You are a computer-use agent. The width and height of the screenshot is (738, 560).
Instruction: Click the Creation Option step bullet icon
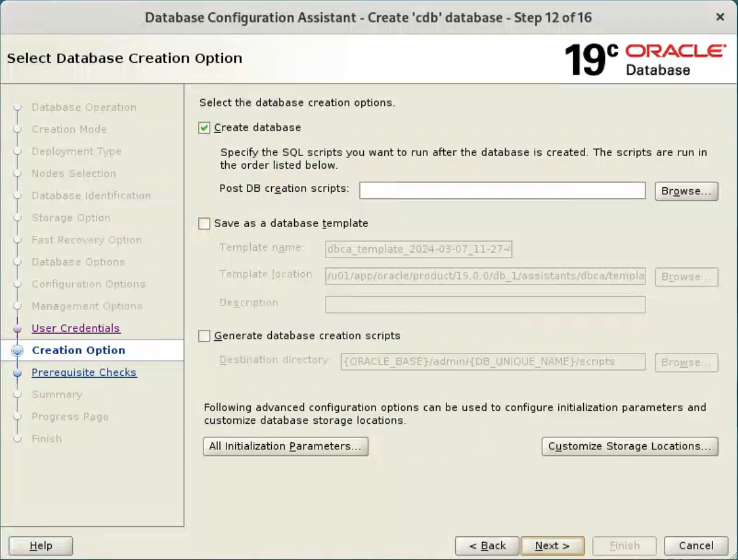click(x=17, y=350)
